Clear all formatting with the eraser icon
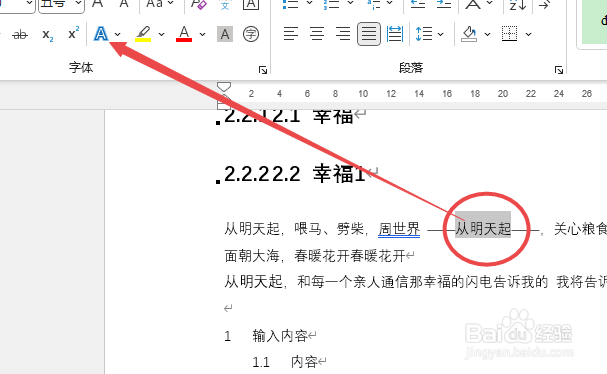The image size is (607, 374). pos(199,4)
